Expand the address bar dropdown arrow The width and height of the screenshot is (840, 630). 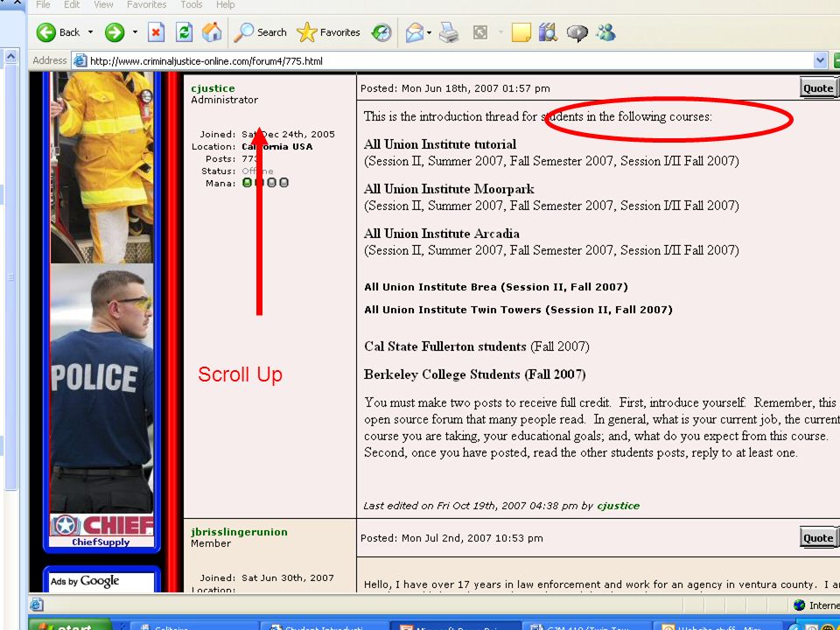tap(820, 60)
